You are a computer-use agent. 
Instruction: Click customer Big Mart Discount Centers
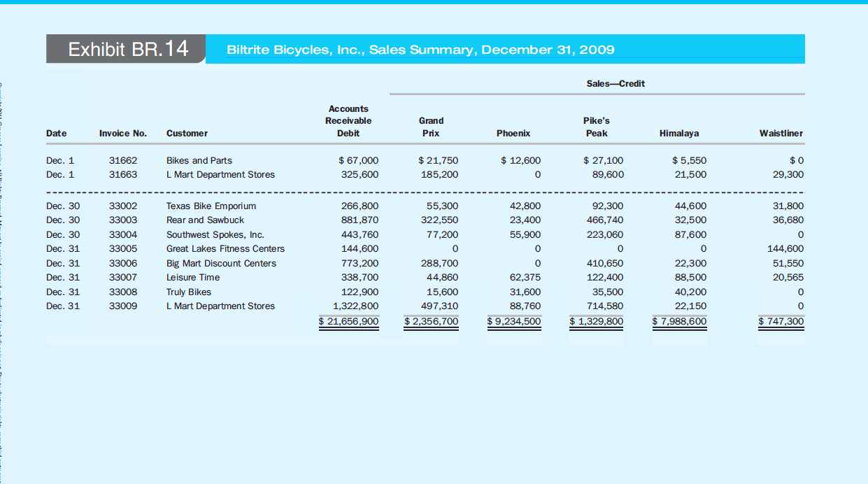pyautogui.click(x=221, y=263)
